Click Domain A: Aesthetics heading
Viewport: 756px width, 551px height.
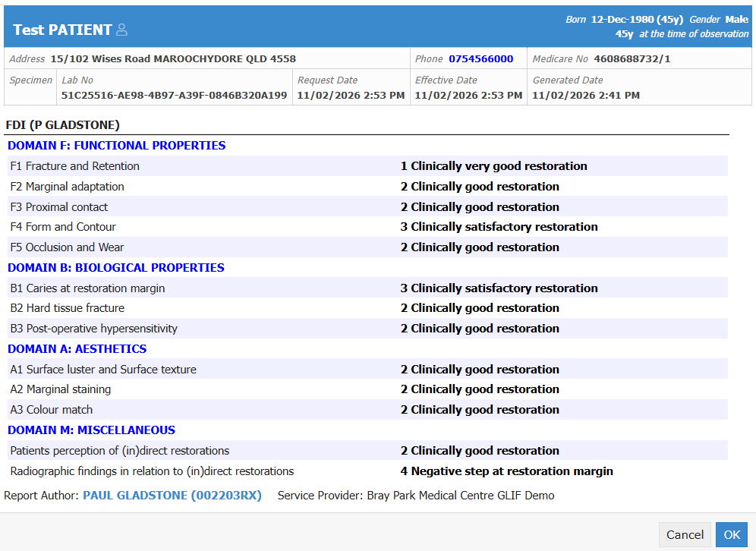[77, 349]
